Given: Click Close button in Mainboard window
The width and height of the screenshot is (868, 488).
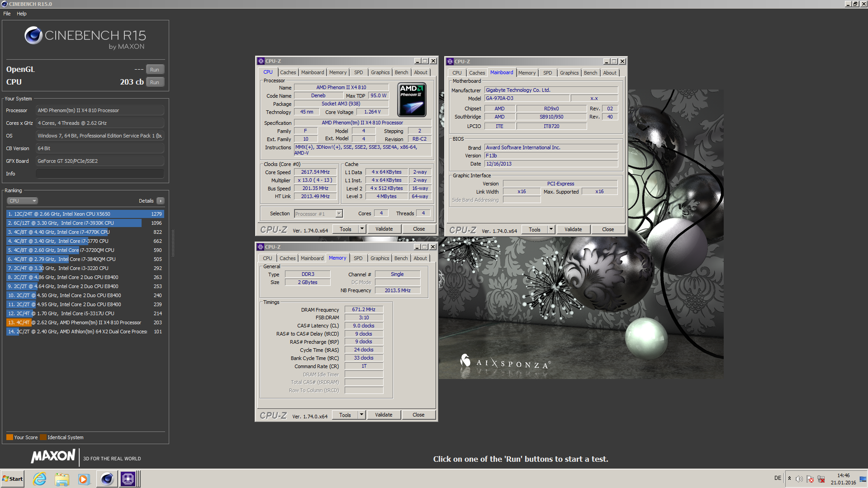Looking at the screenshot, I should (x=608, y=230).
